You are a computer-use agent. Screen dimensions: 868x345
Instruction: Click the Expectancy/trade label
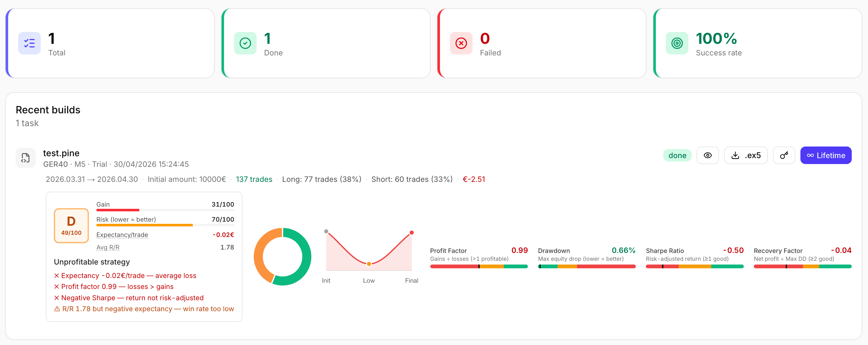coord(122,235)
